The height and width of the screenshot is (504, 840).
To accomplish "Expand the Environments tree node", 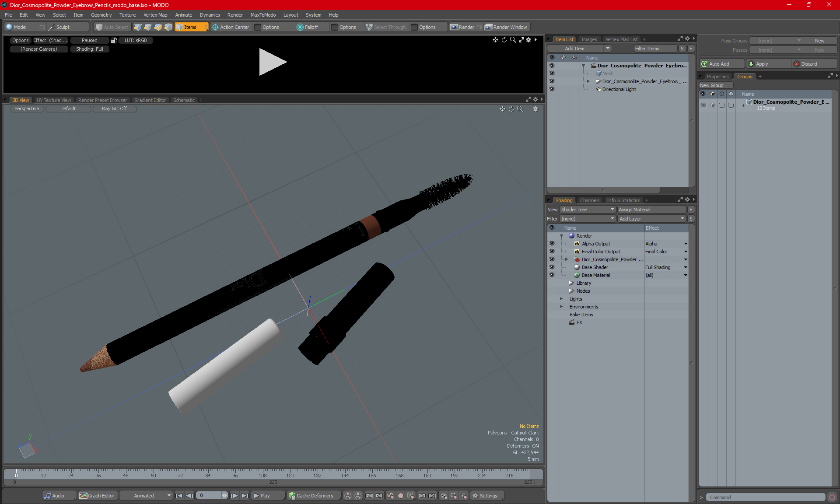I will point(561,307).
